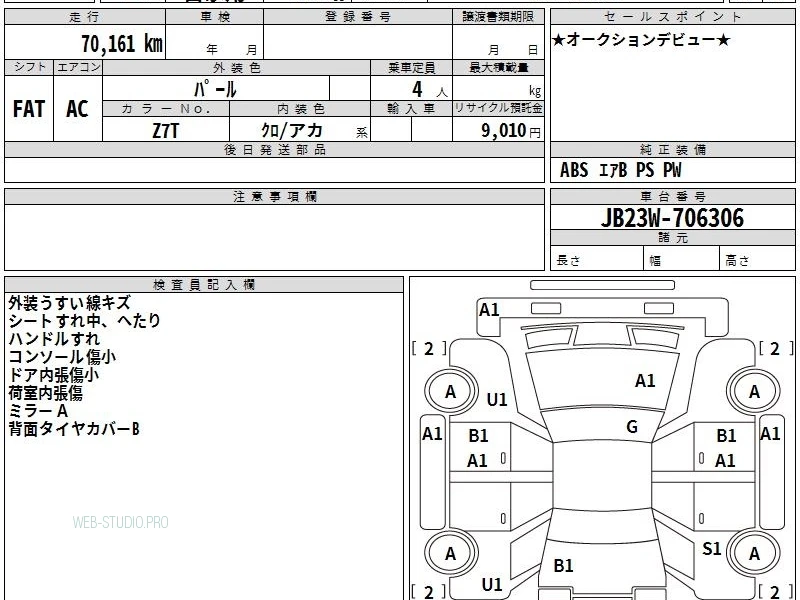Viewport: 800px width, 600px height.
Task: Select the FAT shift value
Action: point(29,109)
